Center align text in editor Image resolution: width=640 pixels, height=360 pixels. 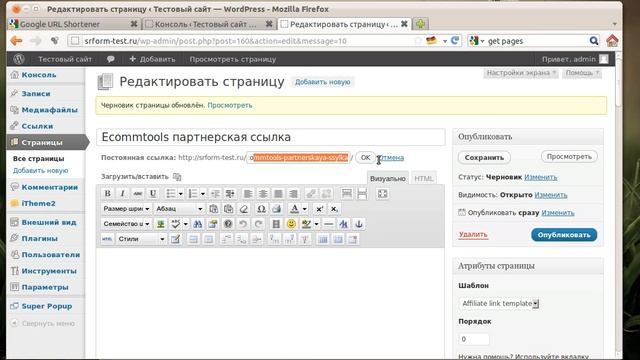point(263,193)
